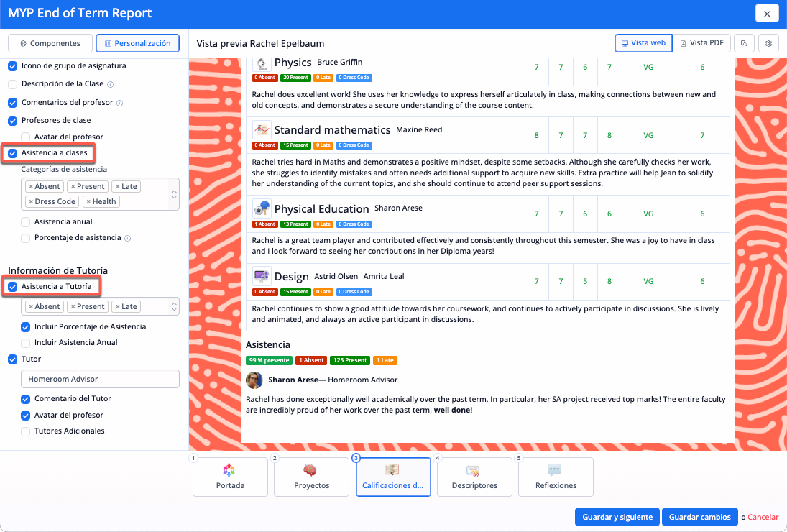The height and width of the screenshot is (532, 787).
Task: Click Sharon Arese's avatar photo
Action: pyautogui.click(x=254, y=380)
